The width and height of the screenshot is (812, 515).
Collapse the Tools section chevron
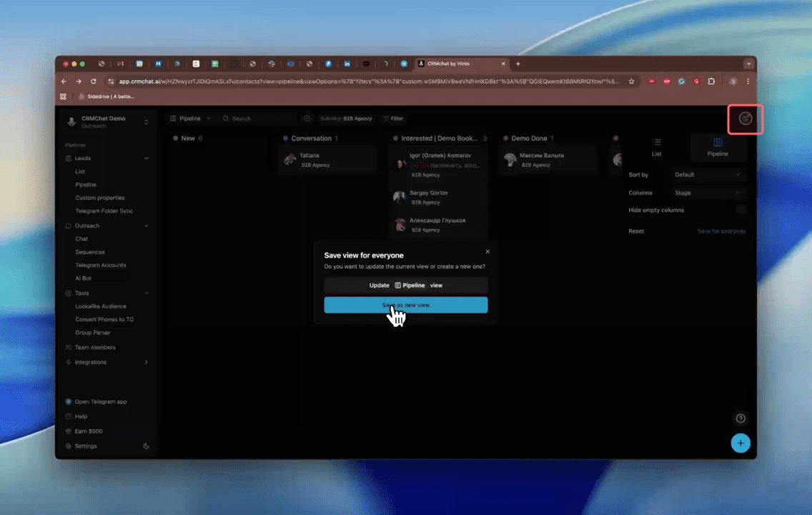(x=146, y=293)
